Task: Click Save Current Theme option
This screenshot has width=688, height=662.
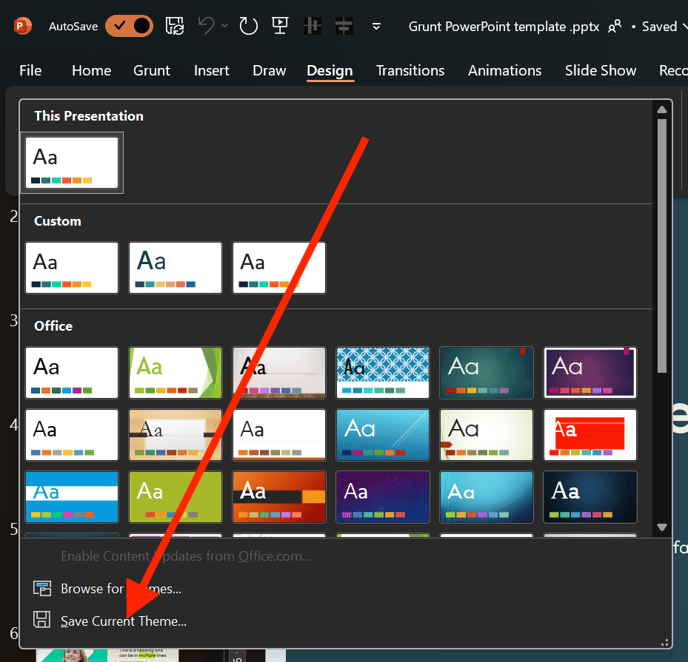Action: tap(123, 621)
